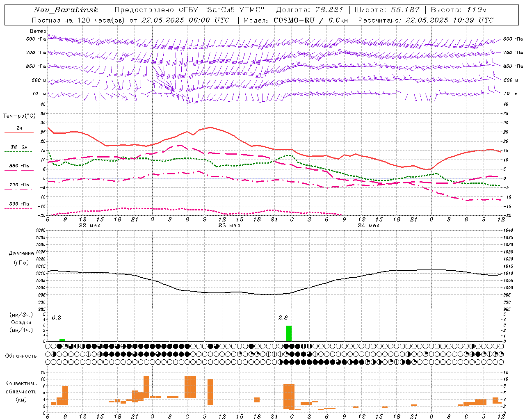525x420 pixels.
Task: Click the station name Nov_Barabinsk
Action: coord(66,10)
